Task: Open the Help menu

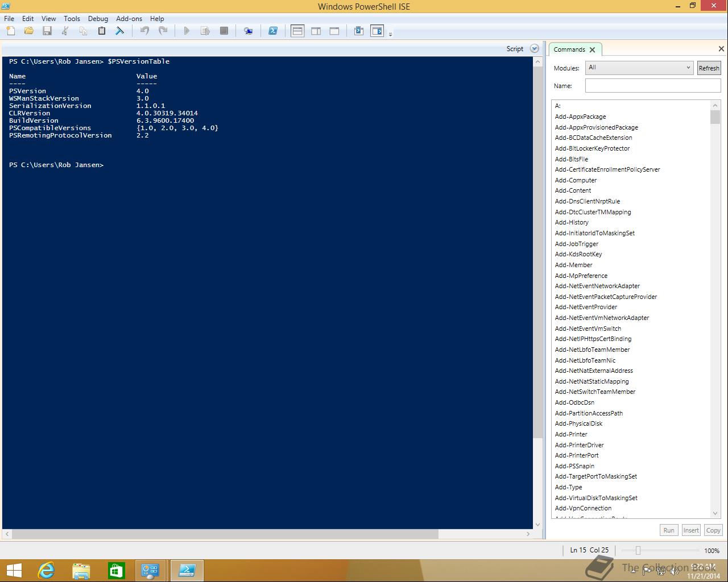Action: tap(157, 18)
